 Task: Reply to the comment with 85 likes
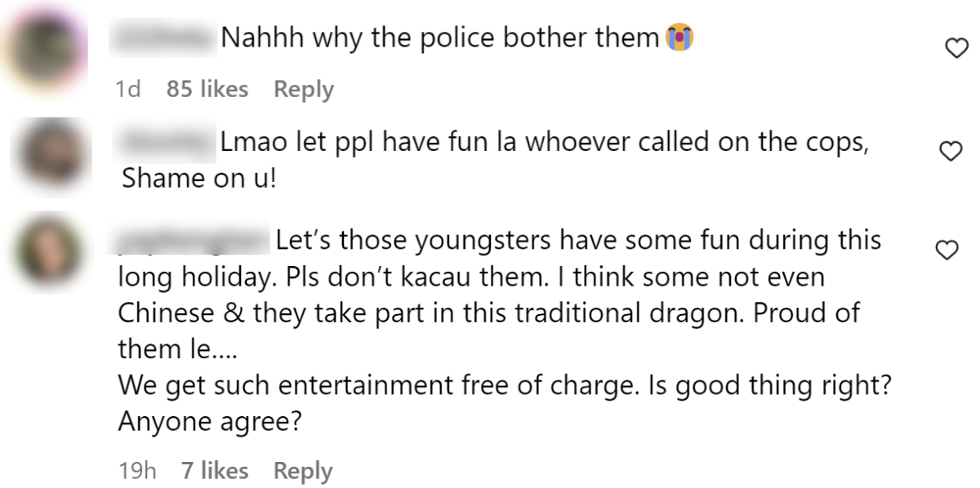click(x=303, y=89)
